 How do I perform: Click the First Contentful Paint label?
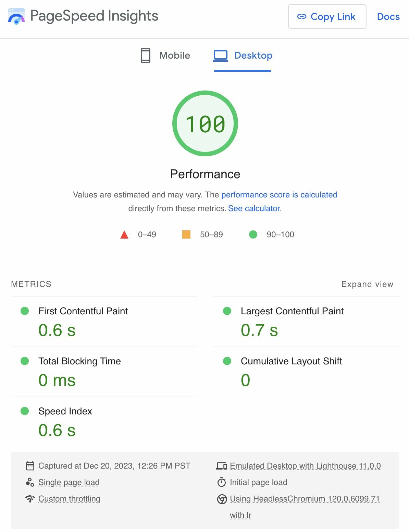[83, 311]
